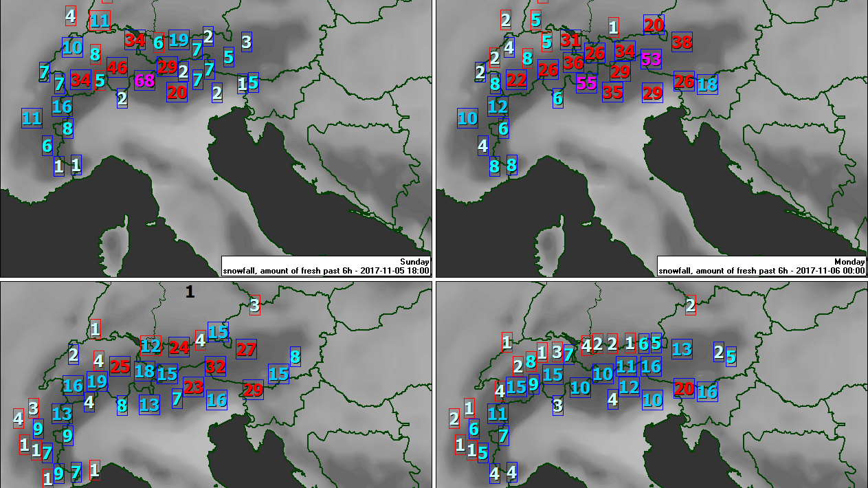Screen dimensions: 868x488
Task: Click the red 38 station value
Action: tap(682, 43)
